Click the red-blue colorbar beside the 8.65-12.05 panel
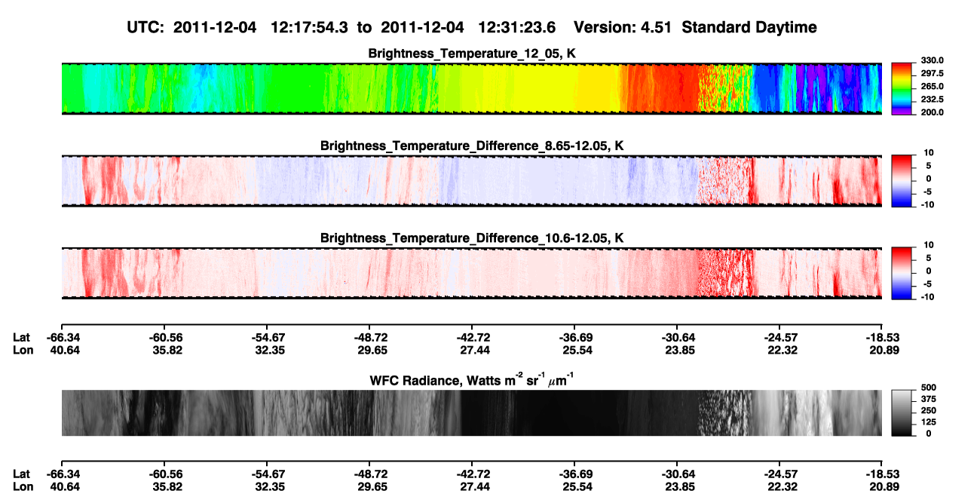Image resolution: width=980 pixels, height=503 pixels. click(902, 181)
